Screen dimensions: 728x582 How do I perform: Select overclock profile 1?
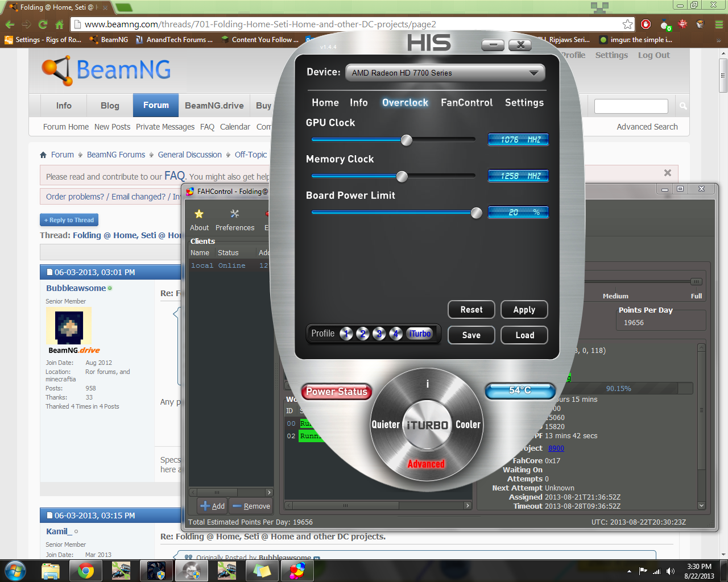346,334
